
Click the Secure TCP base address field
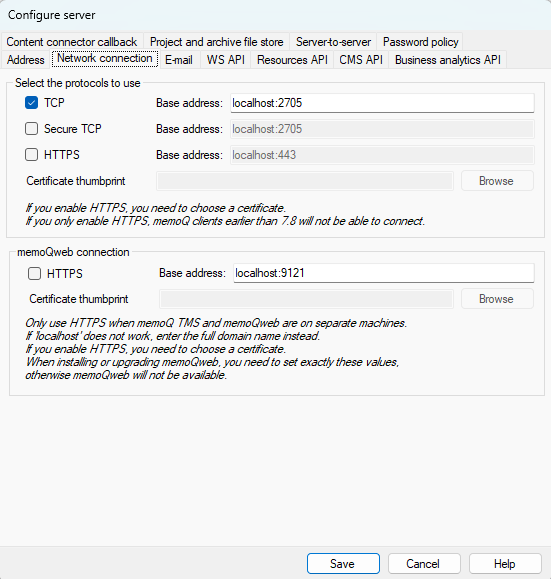click(382, 129)
